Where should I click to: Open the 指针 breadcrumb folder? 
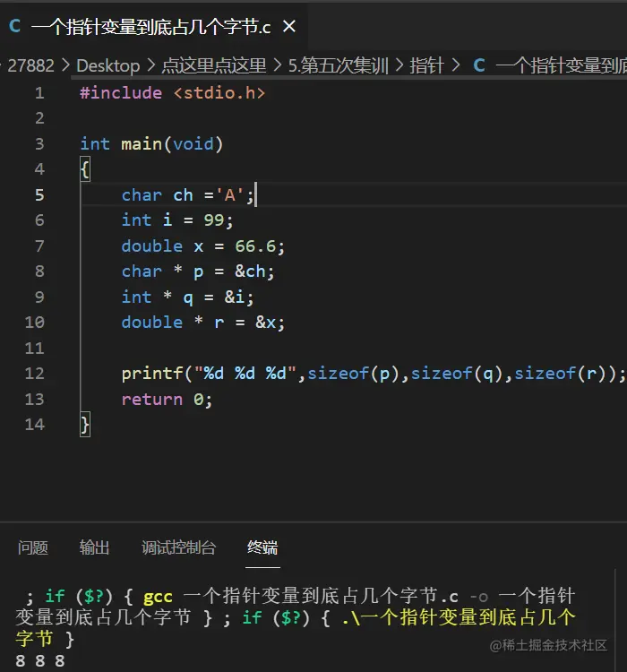pos(426,66)
